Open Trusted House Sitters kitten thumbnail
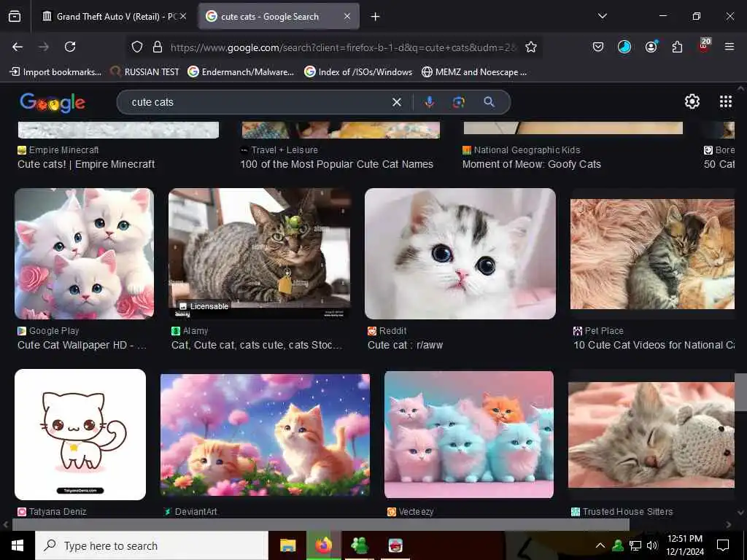 [x=651, y=435]
